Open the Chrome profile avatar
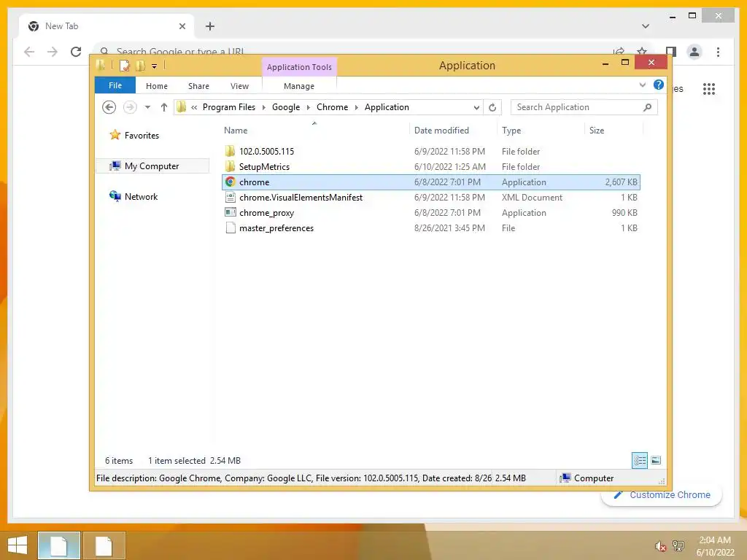747x560 pixels. click(x=694, y=52)
